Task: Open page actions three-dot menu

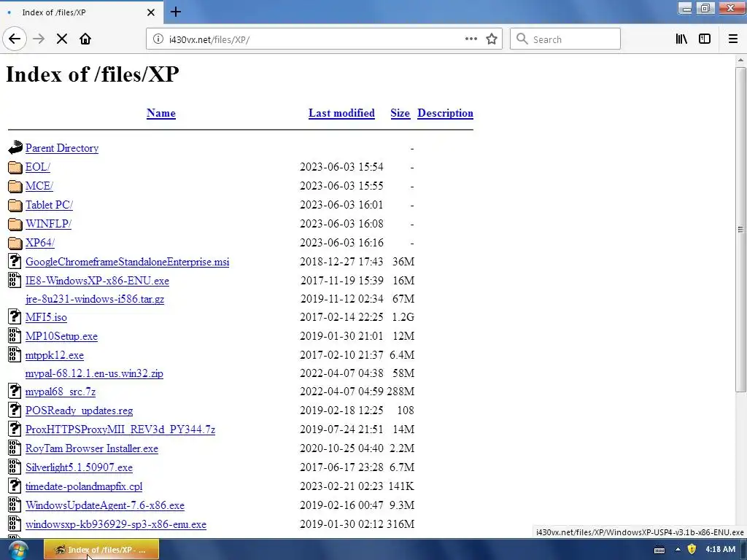Action: pos(471,39)
